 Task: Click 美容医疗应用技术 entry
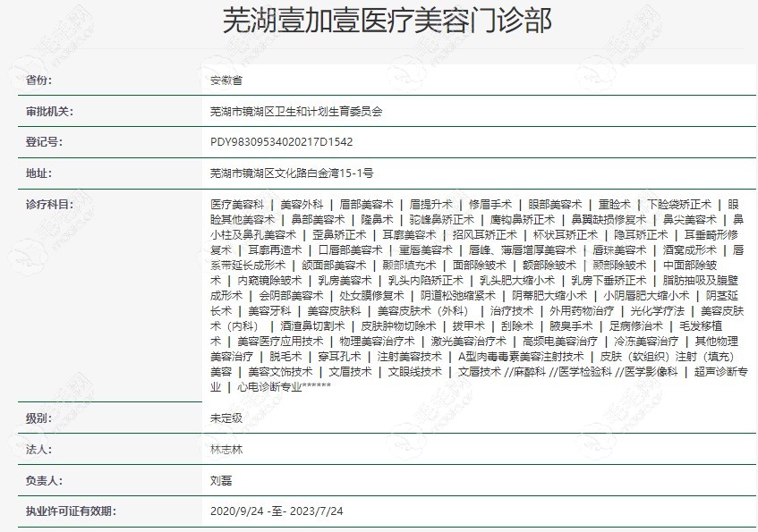click(280, 342)
